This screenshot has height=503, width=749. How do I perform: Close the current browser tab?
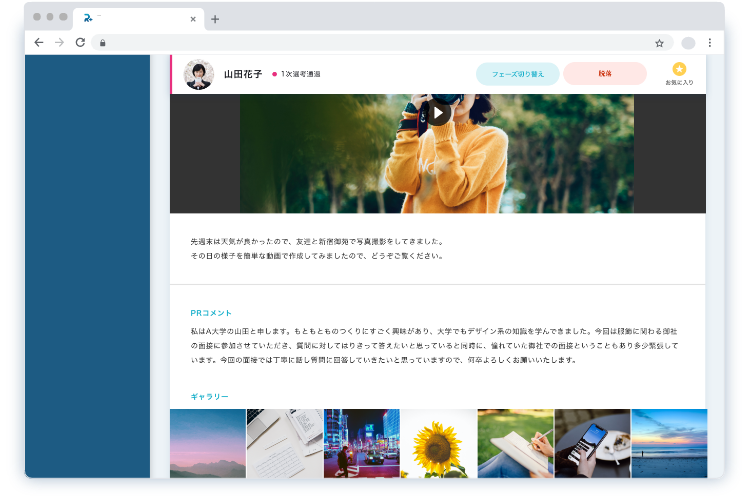(x=193, y=19)
